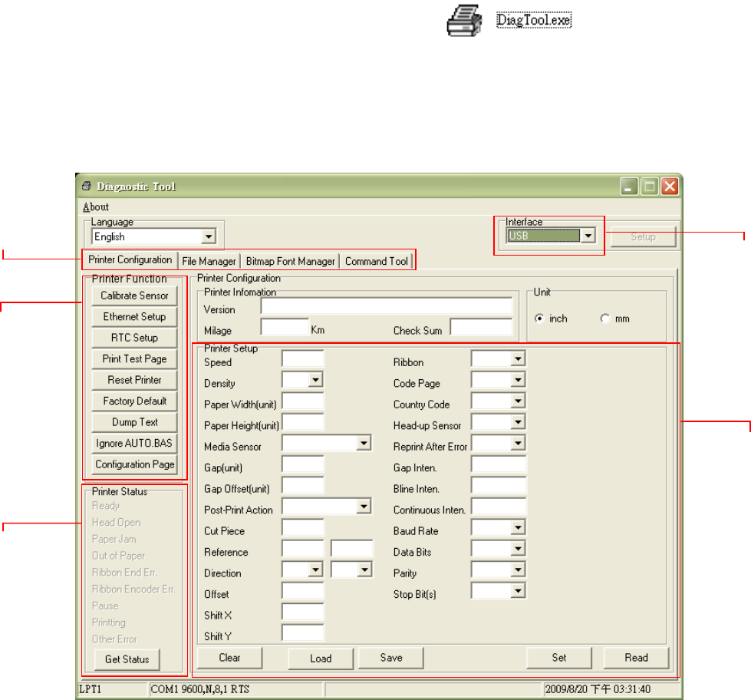Focus the Check Sum field

click(x=481, y=327)
